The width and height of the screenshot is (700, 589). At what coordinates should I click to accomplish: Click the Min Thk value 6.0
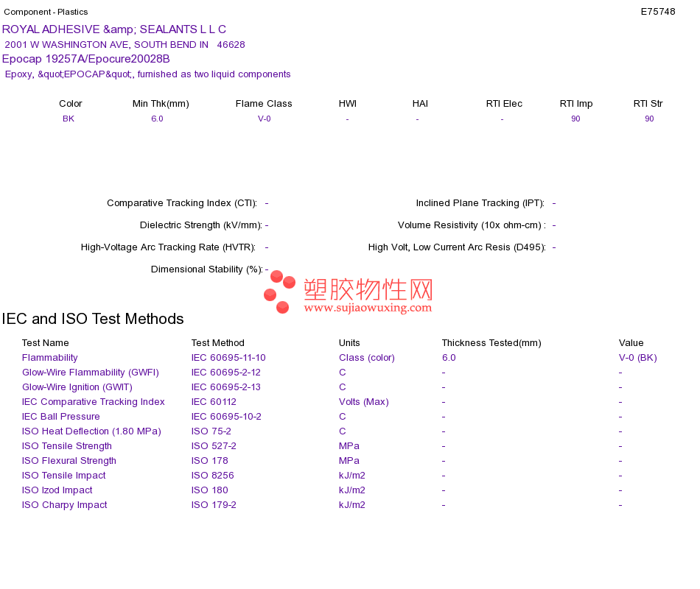[x=157, y=119]
